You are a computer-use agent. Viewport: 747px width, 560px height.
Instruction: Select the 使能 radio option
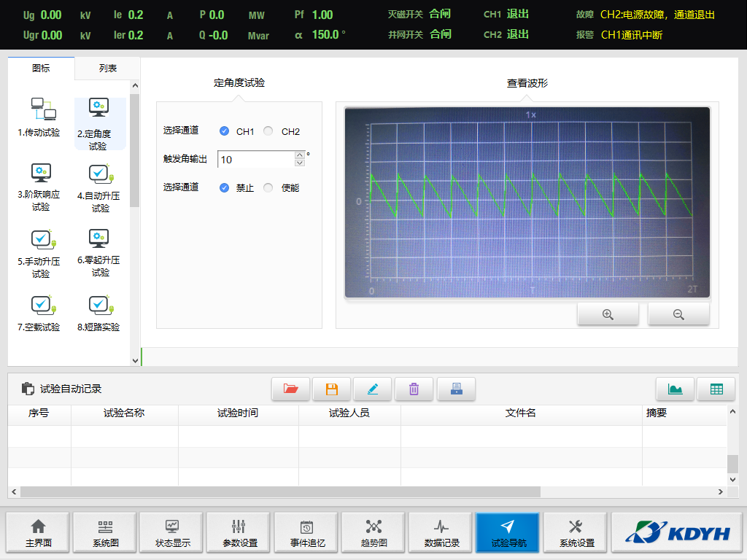268,187
